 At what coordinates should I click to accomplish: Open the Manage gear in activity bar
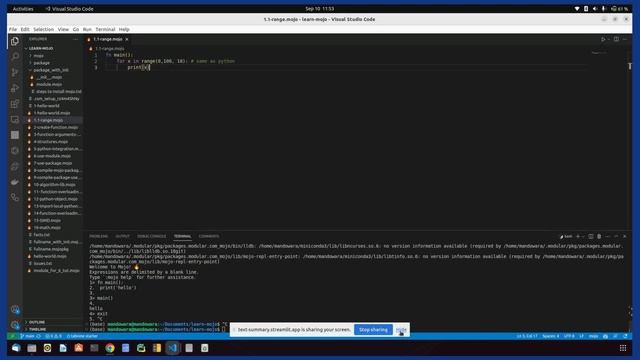tap(15, 325)
